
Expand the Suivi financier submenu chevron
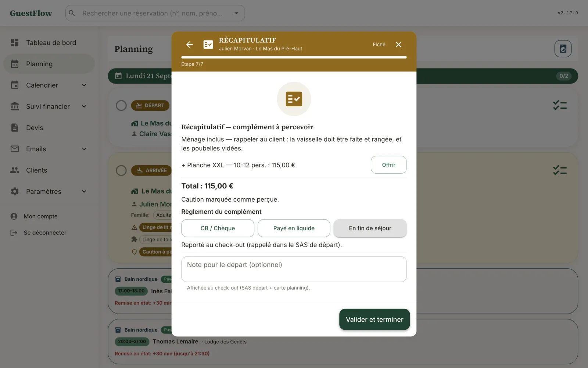pyautogui.click(x=84, y=107)
